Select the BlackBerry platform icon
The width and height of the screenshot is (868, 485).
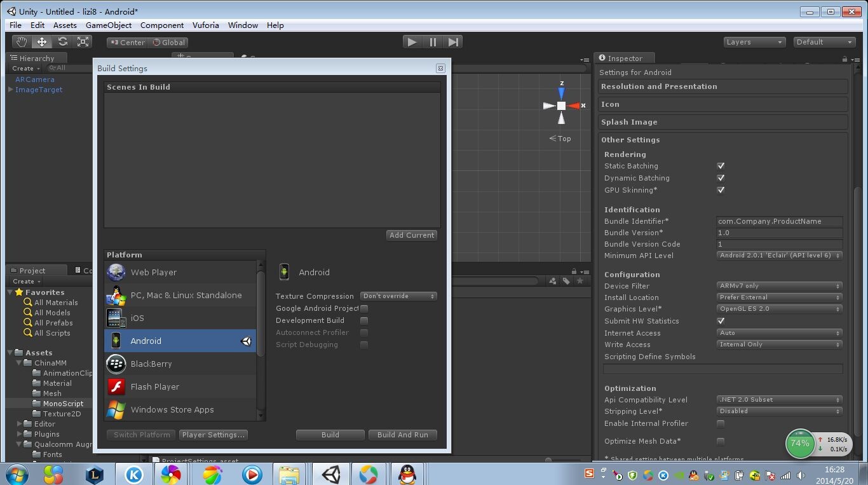pos(116,364)
